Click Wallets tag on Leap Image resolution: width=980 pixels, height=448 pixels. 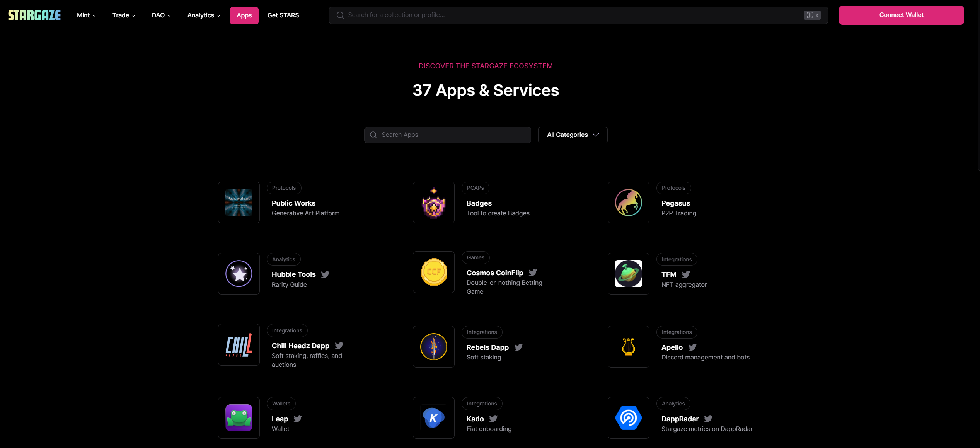[281, 404]
